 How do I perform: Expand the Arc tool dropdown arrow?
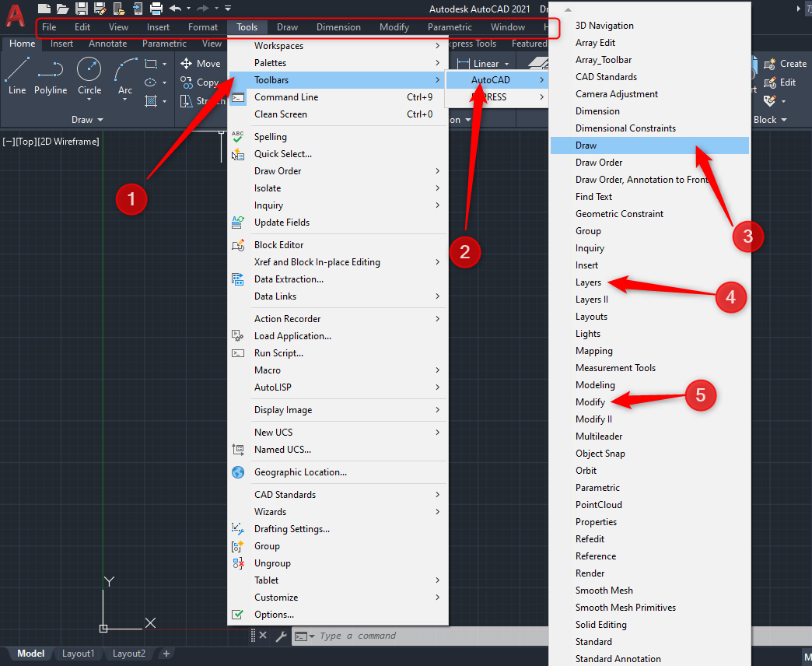(x=125, y=99)
